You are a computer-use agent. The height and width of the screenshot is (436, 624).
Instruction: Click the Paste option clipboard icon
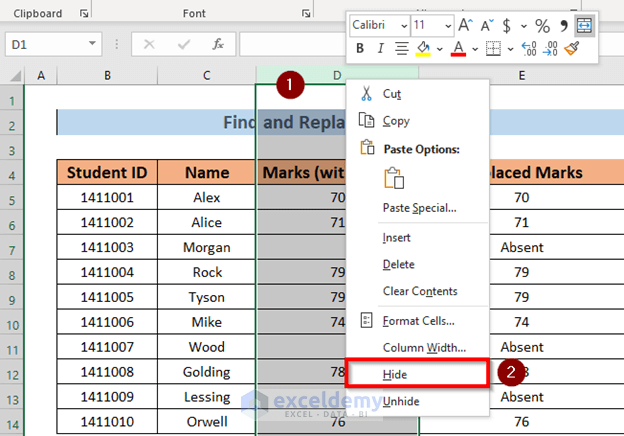[395, 178]
